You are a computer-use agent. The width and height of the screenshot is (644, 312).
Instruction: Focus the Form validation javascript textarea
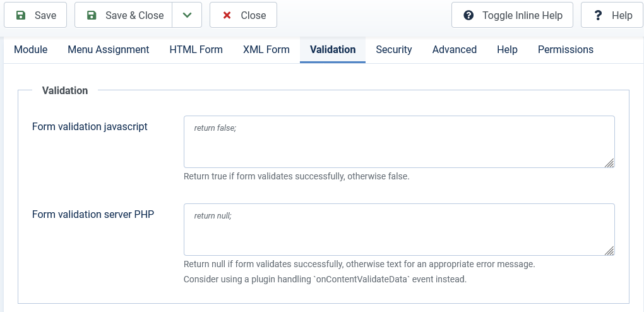[x=399, y=142]
